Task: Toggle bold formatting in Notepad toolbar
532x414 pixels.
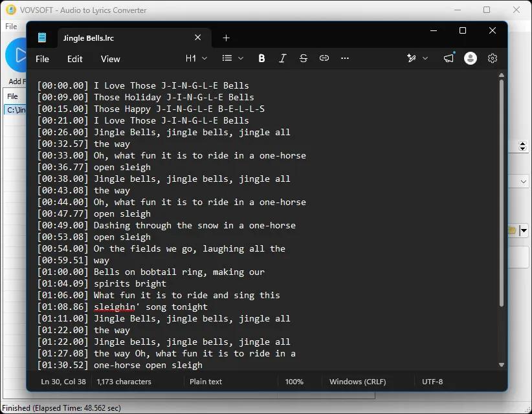Action: pos(261,58)
